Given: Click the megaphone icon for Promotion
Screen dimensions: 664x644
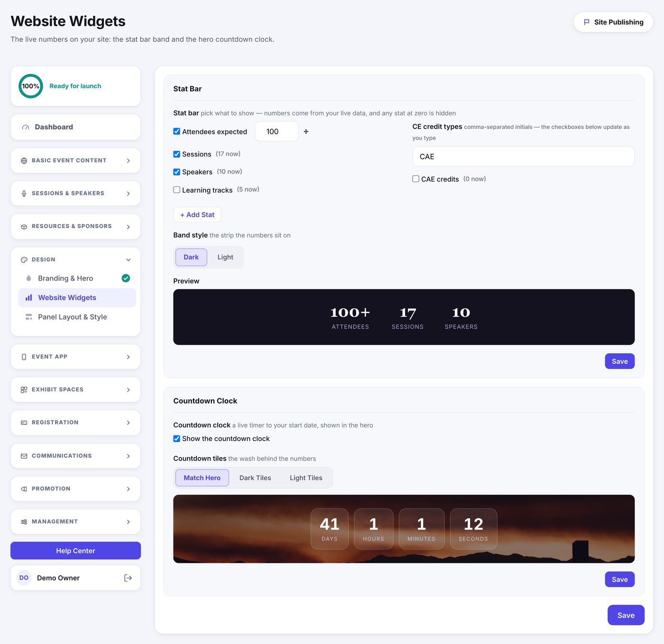Looking at the screenshot, I should [x=24, y=489].
